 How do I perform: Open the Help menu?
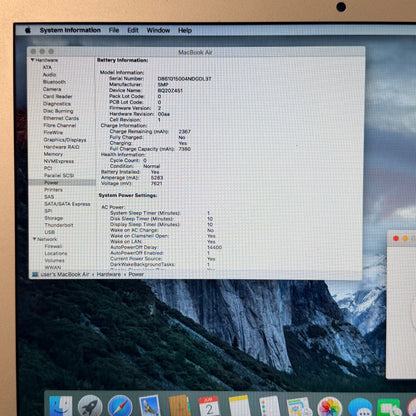[x=185, y=30]
